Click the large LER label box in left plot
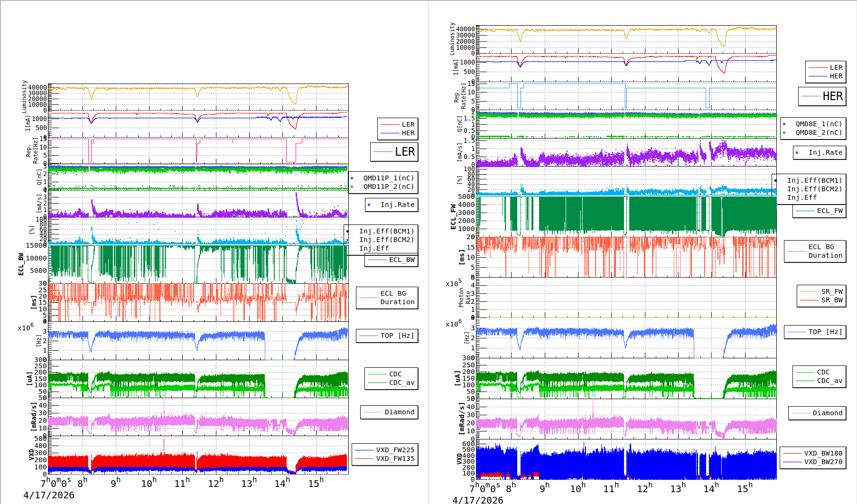857x504 pixels. coord(394,152)
